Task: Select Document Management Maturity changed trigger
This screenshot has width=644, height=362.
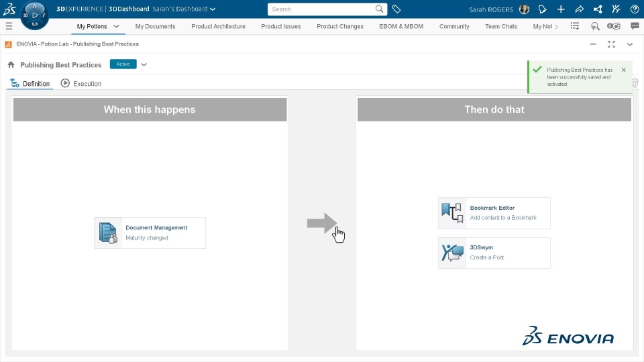Action: [150, 233]
